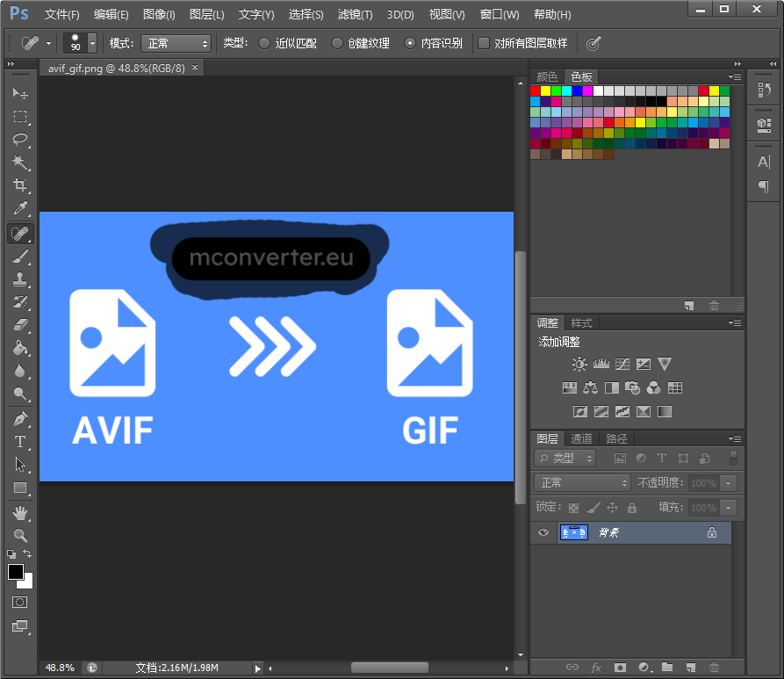Screen dimensions: 784x679
Task: Select the Horizontal Type tool
Action: [x=20, y=441]
